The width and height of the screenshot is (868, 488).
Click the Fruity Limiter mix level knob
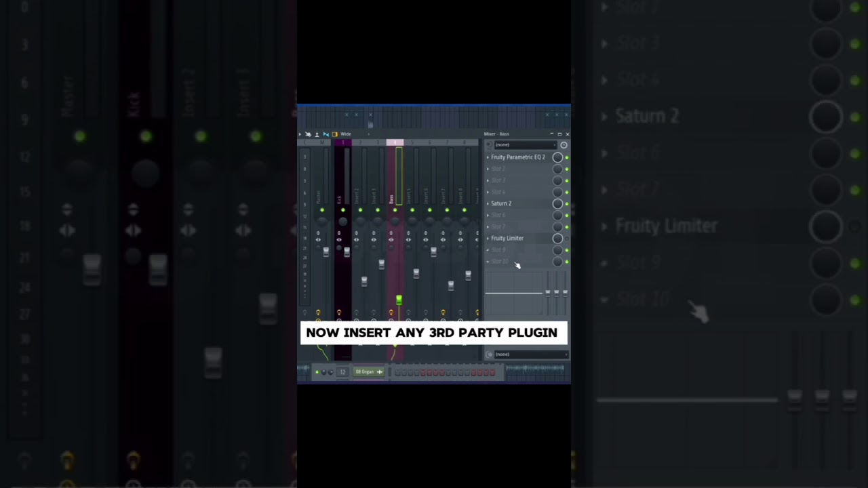[x=557, y=239]
